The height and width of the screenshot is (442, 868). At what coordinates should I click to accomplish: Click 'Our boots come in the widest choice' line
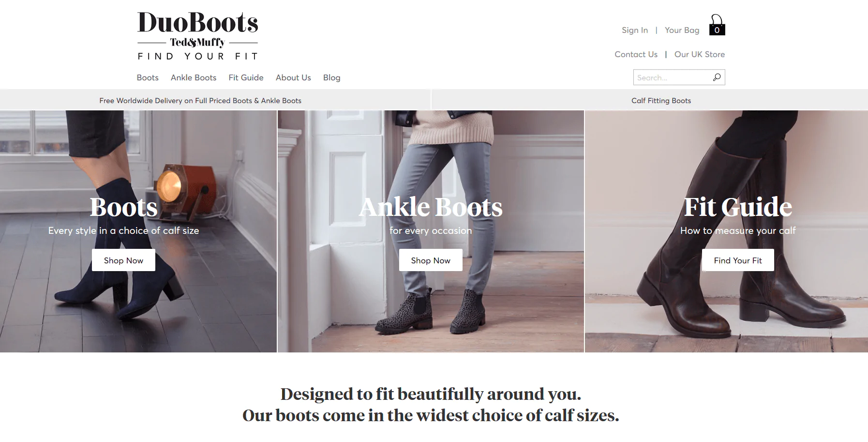(x=431, y=415)
